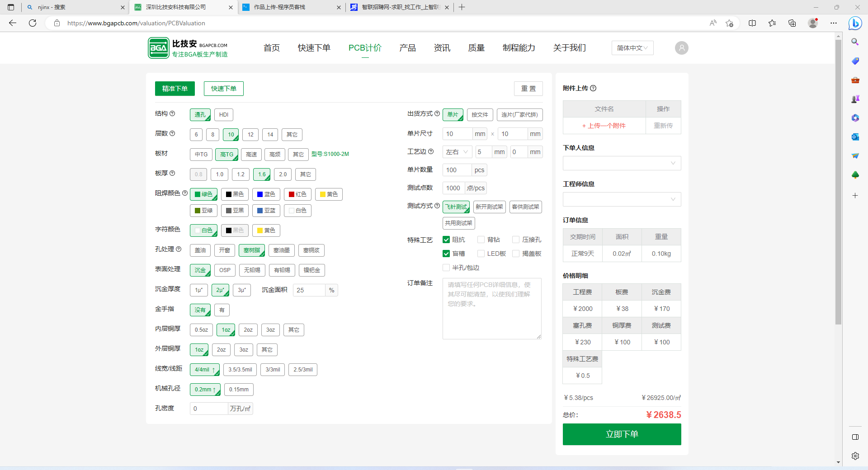Screen dimensions: 868x470
Task: Select the 红色 solder mask color
Action: [x=297, y=194]
